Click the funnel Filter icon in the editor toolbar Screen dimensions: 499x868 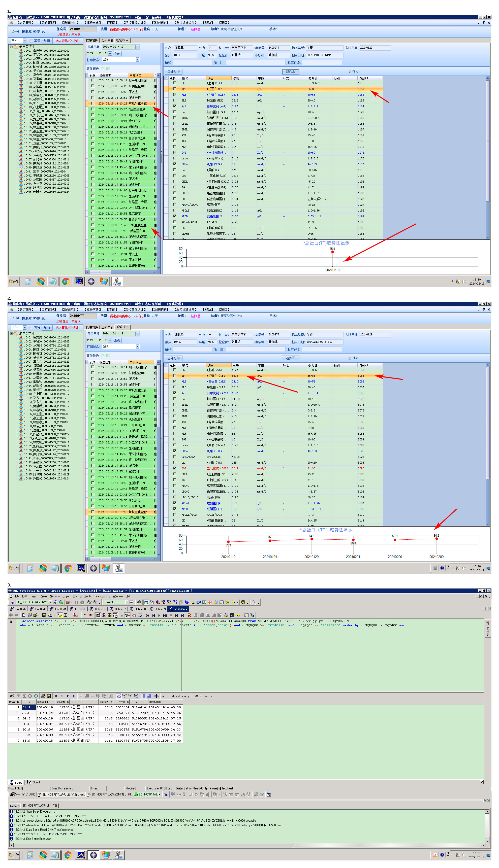pos(85,615)
